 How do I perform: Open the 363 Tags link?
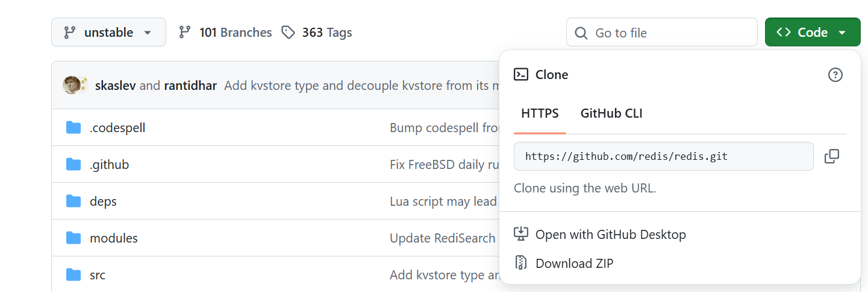coord(317,32)
